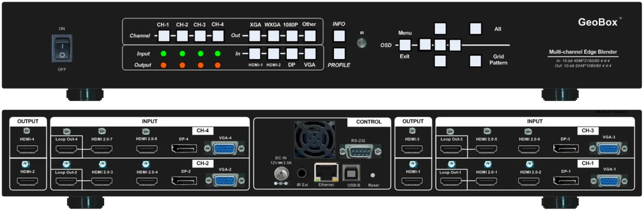Push the INFO button
This screenshot has width=644, height=214.
339,36
